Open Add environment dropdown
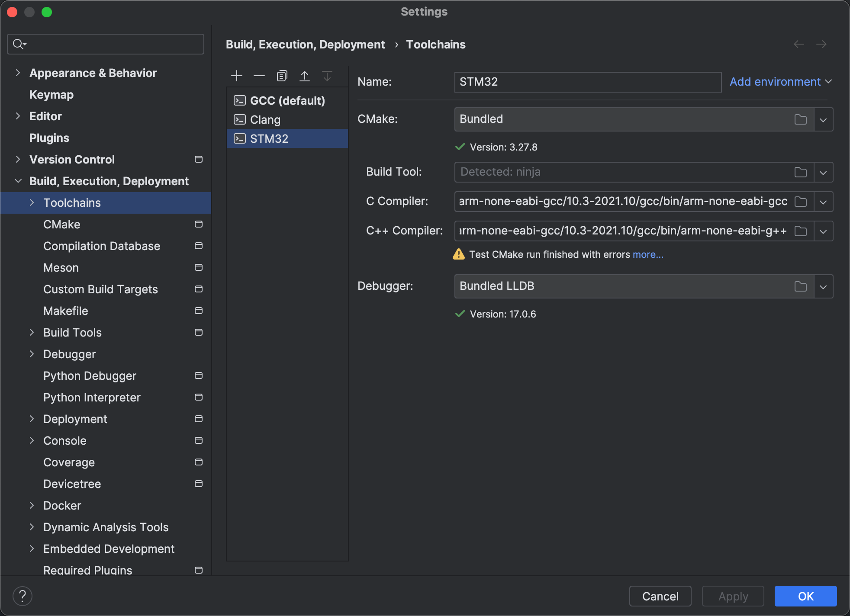850x616 pixels. [x=781, y=82]
